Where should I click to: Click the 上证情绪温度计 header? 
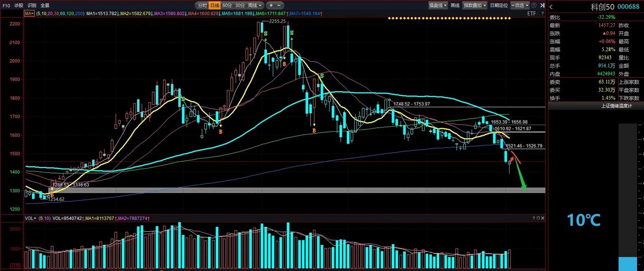[616, 106]
